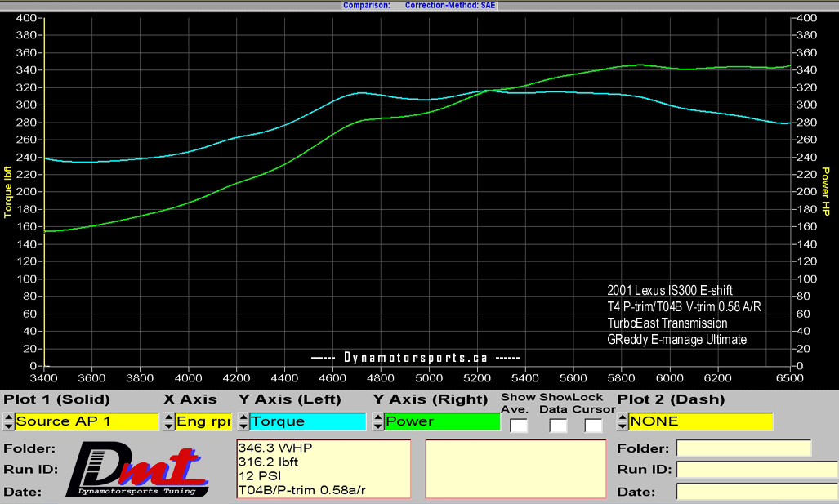Click the Plot 2 Folder field
Image resolution: width=839 pixels, height=504 pixels.
click(x=743, y=448)
